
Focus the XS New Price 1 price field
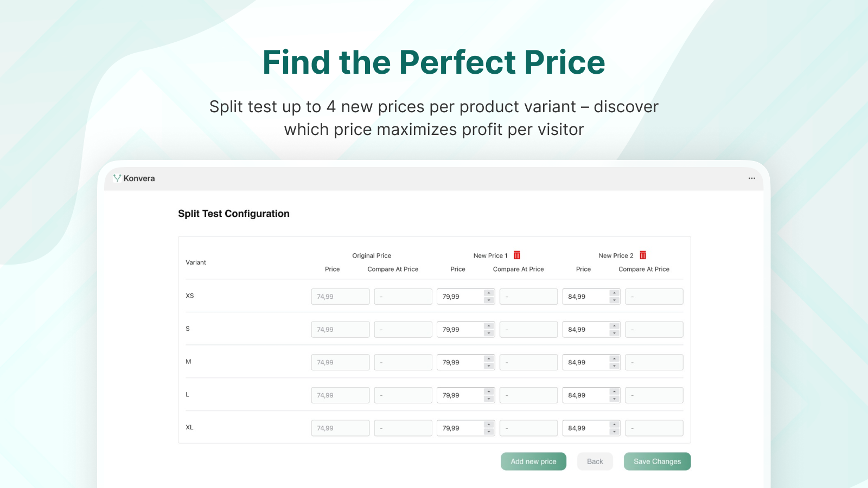coord(460,297)
